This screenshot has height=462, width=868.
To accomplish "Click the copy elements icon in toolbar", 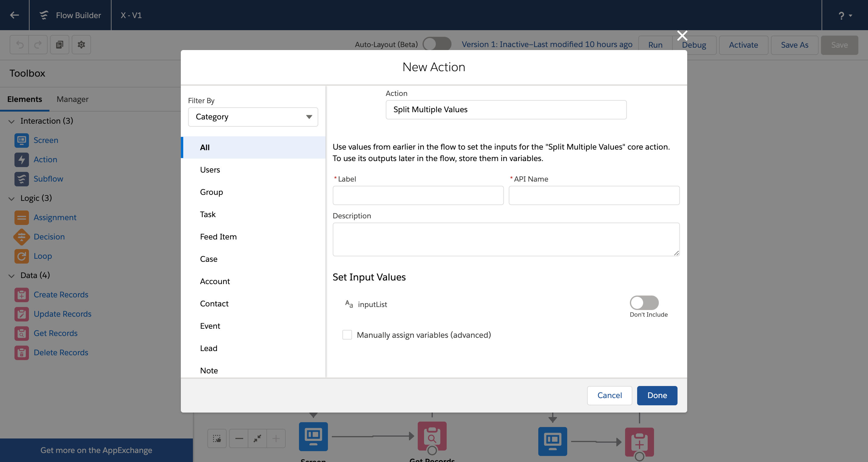I will 60,45.
